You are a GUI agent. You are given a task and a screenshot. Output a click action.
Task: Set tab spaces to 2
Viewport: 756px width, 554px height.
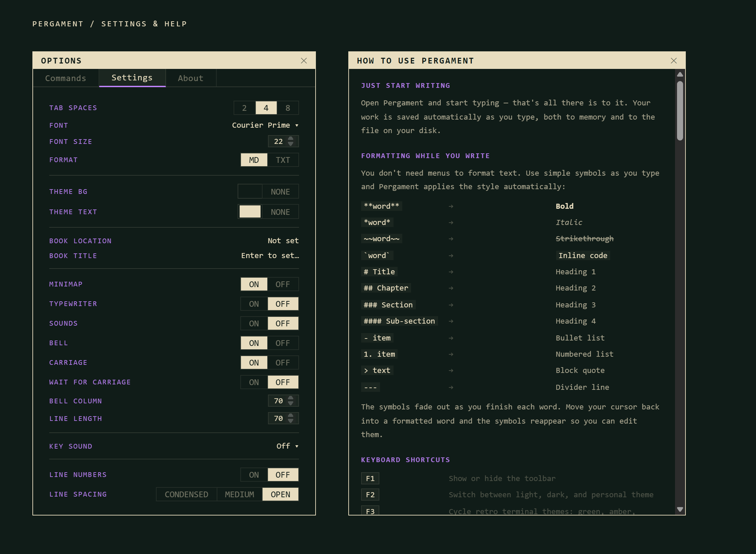click(x=244, y=108)
